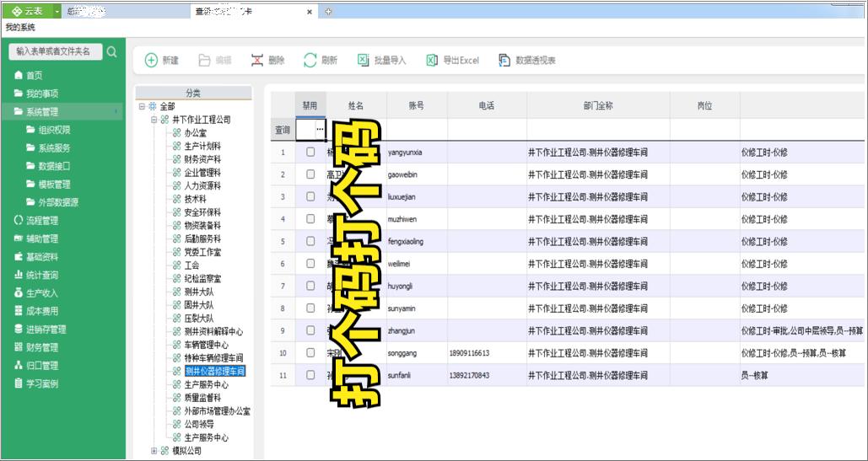Click the 首页 home icon
The image size is (868, 461).
pyautogui.click(x=19, y=75)
